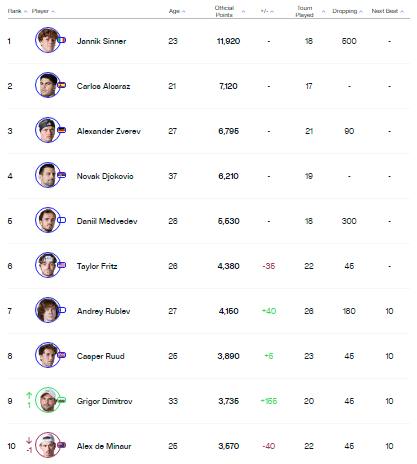Click the Italian flag icon beside Sinner

coord(62,40)
